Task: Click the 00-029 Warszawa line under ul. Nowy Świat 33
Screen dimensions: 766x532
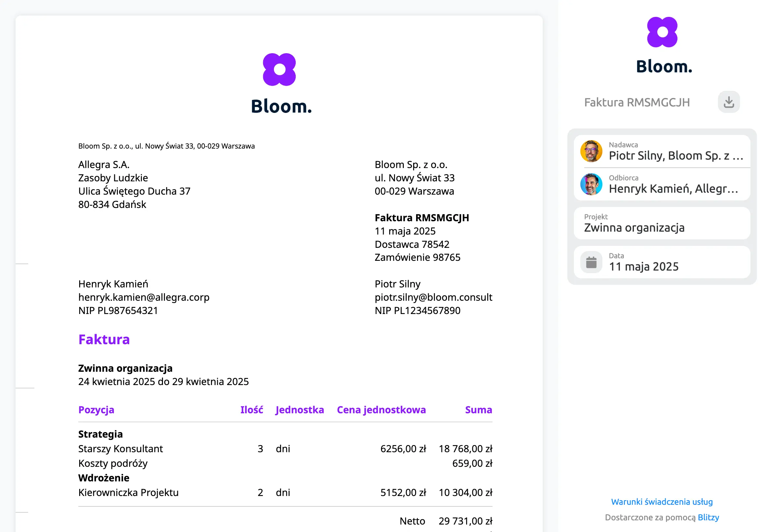Action: [414, 191]
